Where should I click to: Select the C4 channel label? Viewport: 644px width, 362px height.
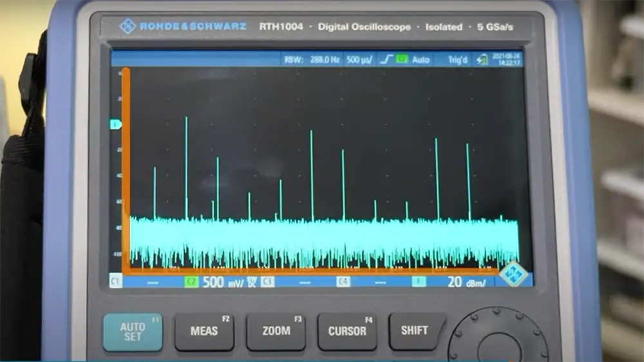point(343,282)
